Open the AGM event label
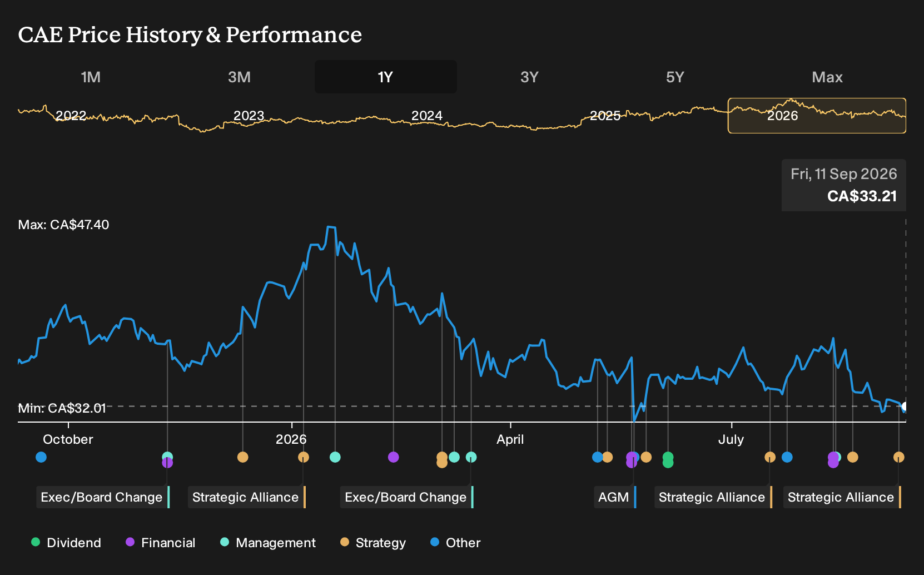This screenshot has width=924, height=575. tap(615, 497)
